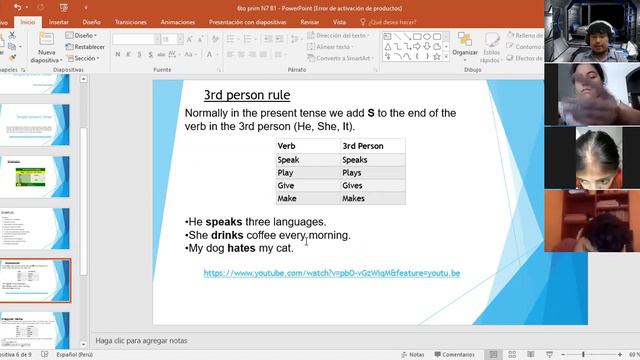This screenshot has width=640, height=360.
Task: Select the oval shape in the gallery
Action: pyautogui.click(x=427, y=37)
